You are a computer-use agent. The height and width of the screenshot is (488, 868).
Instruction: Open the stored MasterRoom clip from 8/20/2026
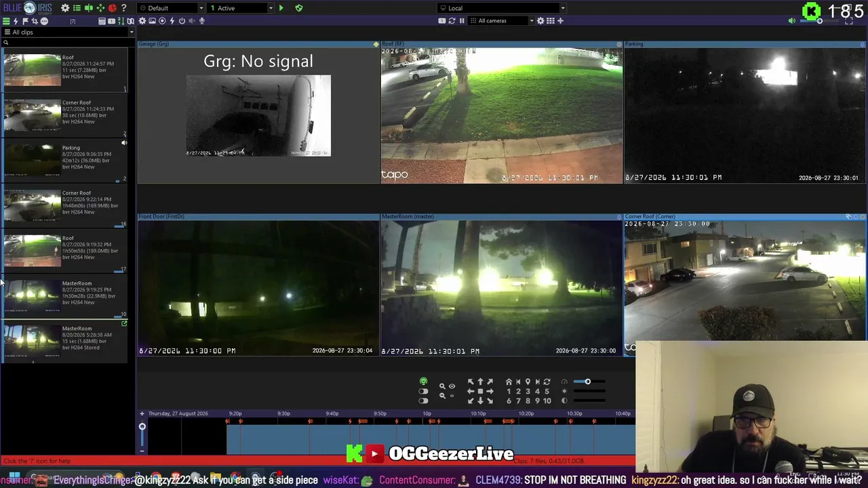coord(64,341)
